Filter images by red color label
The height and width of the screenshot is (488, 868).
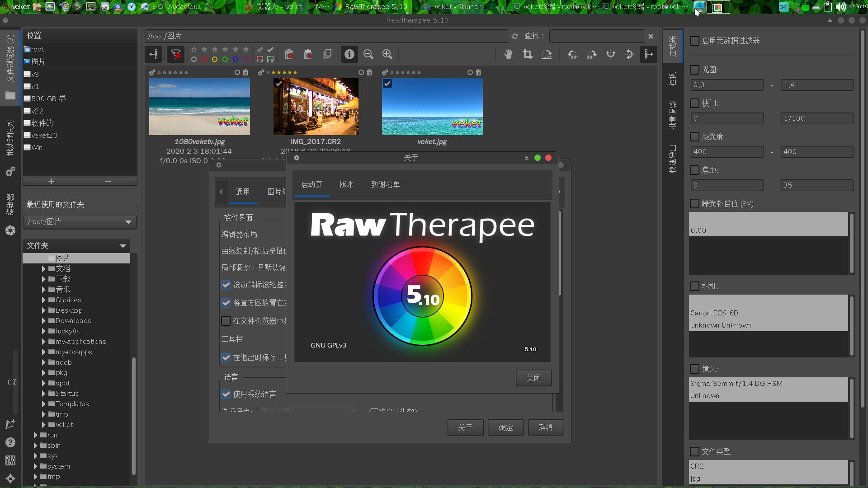204,59
